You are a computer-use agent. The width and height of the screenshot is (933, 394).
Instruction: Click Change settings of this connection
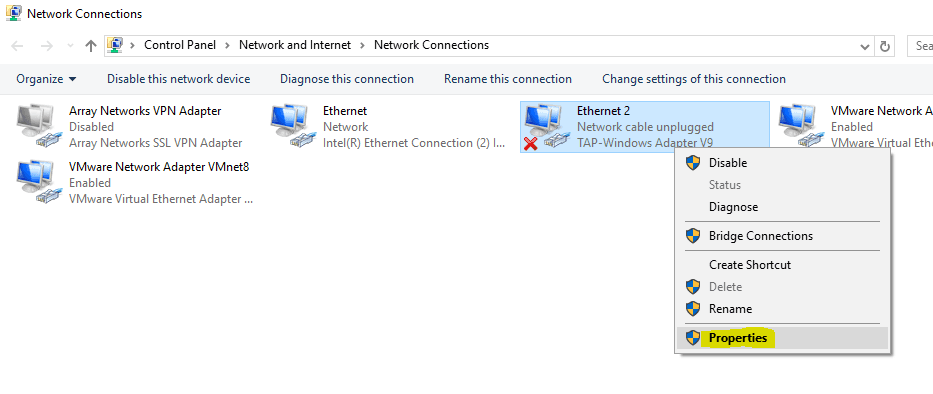point(694,79)
